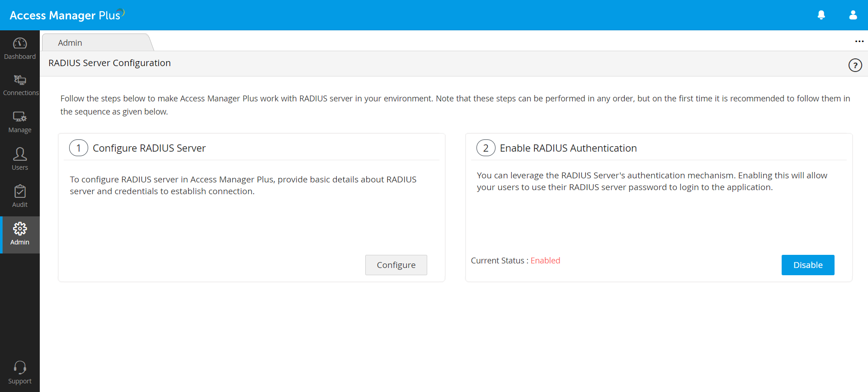The height and width of the screenshot is (392, 868).
Task: Click the Enable RADIUS Authentication heading
Action: coord(568,148)
